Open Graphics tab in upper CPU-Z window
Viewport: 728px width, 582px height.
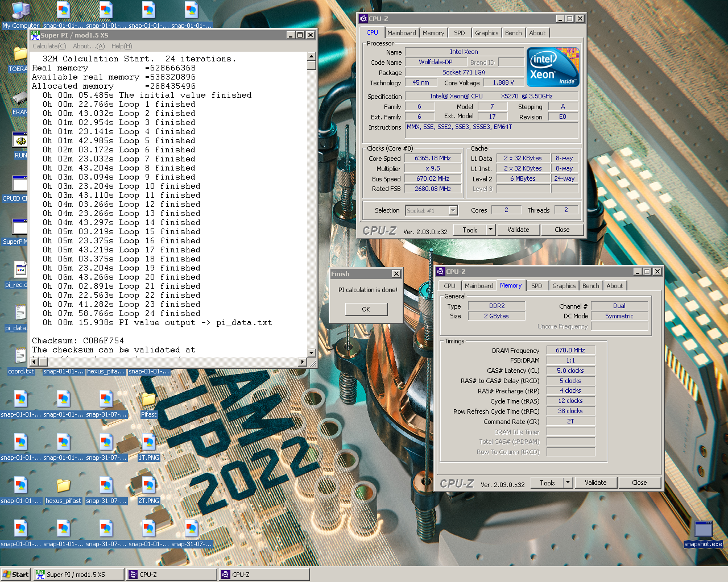(487, 33)
